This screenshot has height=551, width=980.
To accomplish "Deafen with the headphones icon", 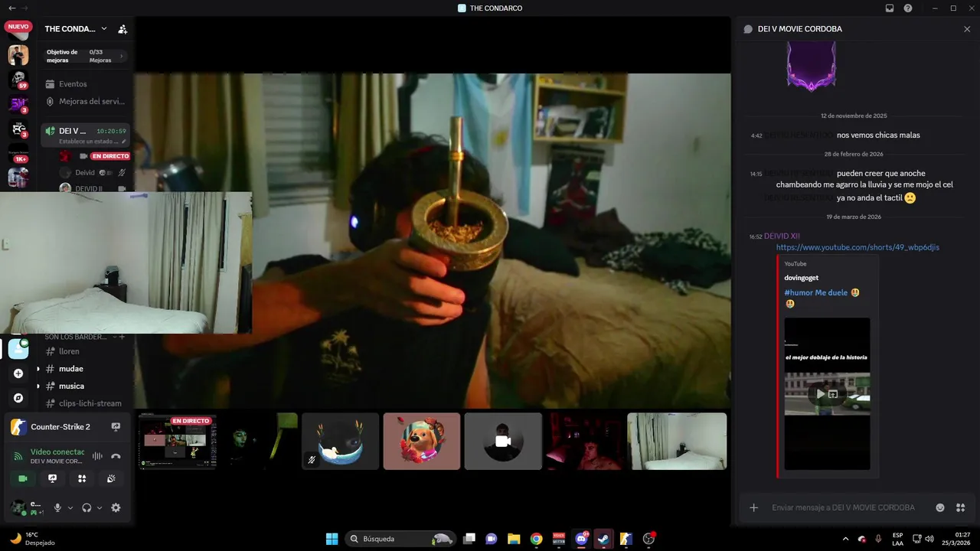I will click(87, 507).
